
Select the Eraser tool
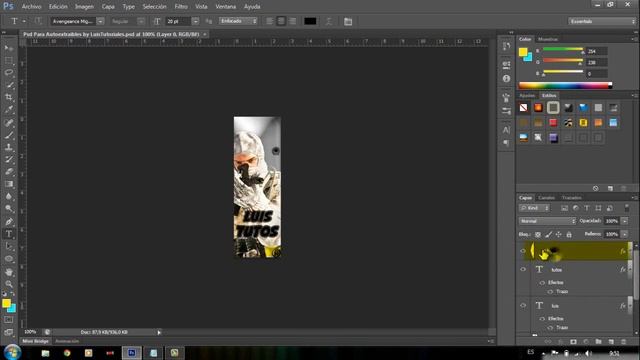click(9, 171)
